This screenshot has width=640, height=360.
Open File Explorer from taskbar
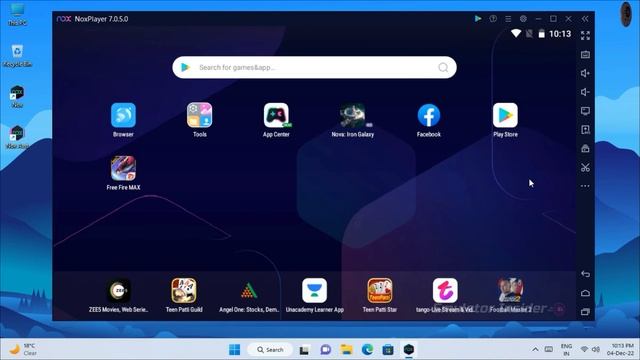click(x=347, y=349)
